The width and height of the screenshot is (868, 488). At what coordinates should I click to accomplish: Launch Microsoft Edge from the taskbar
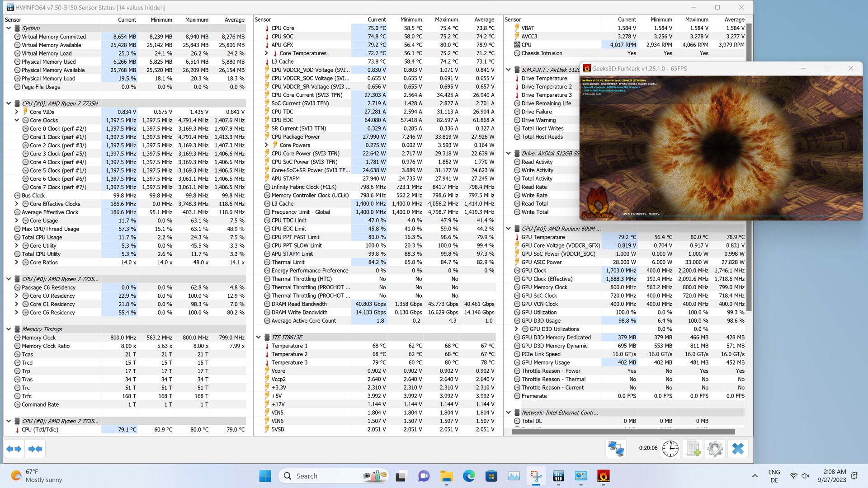[x=469, y=476]
